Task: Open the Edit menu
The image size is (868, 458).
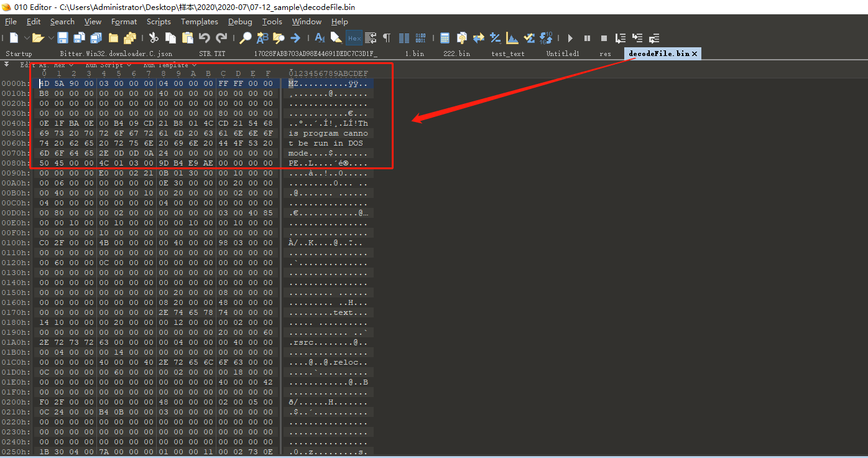Action: pyautogui.click(x=34, y=22)
